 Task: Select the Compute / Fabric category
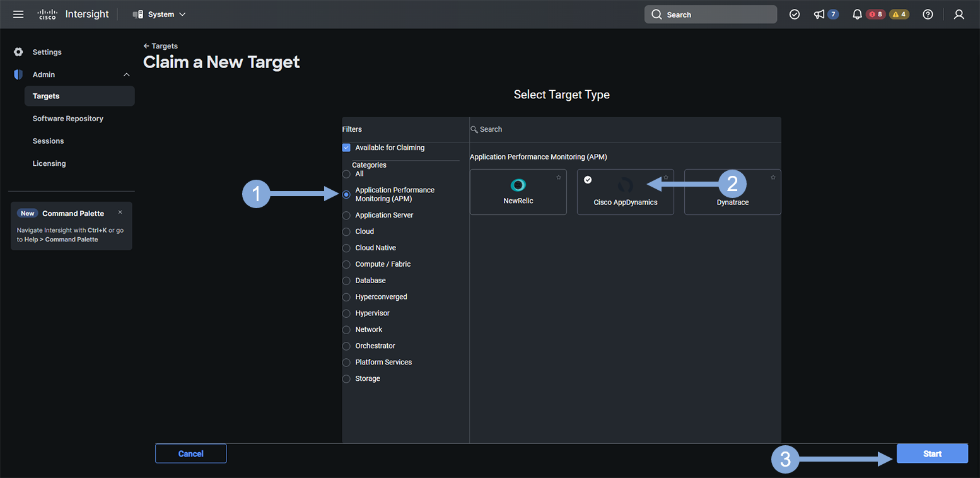(346, 265)
